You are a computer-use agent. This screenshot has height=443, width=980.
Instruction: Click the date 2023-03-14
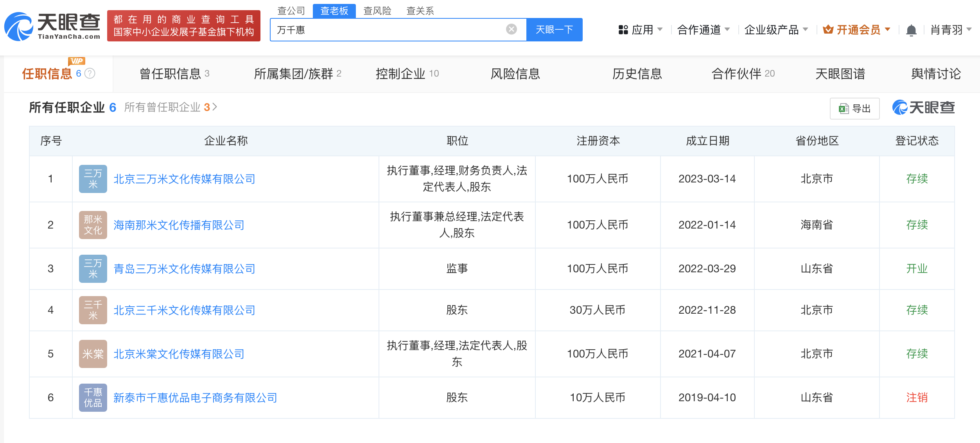pos(707,179)
